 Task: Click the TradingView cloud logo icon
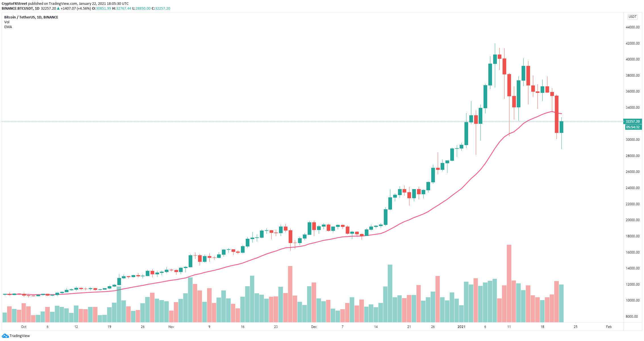pyautogui.click(x=5, y=336)
